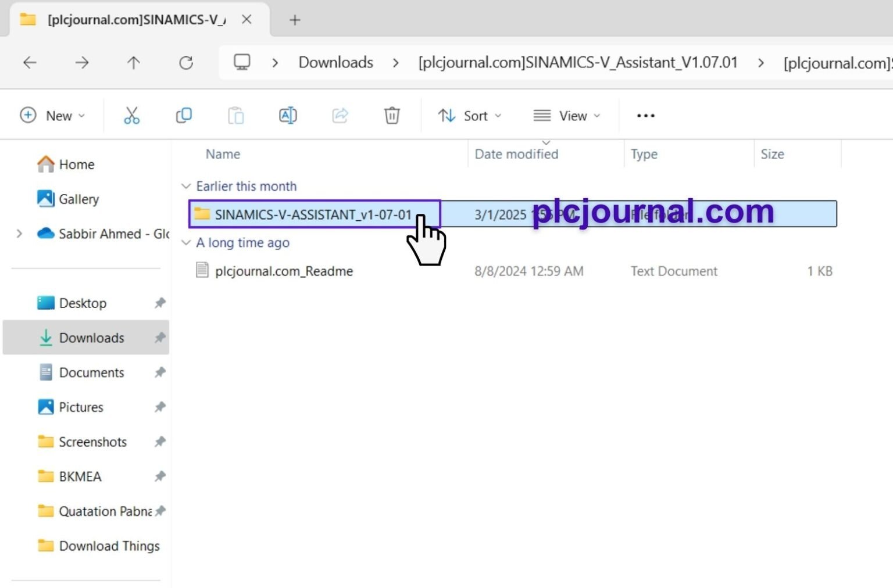893x588 pixels.
Task: Open the See more ellipsis menu
Action: point(645,116)
